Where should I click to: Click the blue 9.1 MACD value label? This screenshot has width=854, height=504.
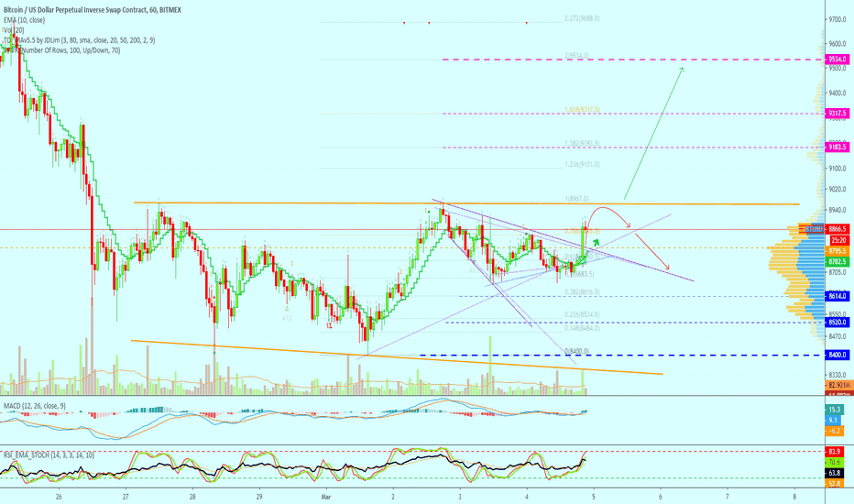pos(833,420)
